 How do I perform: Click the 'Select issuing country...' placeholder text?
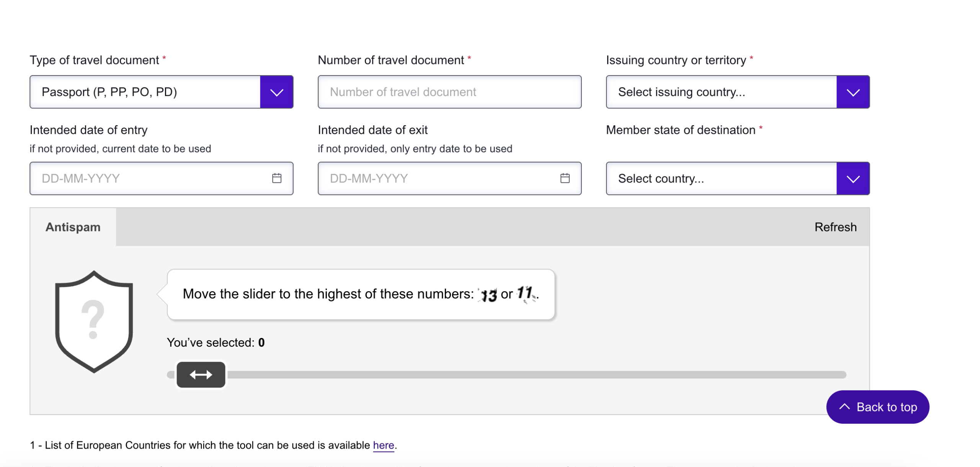(681, 92)
